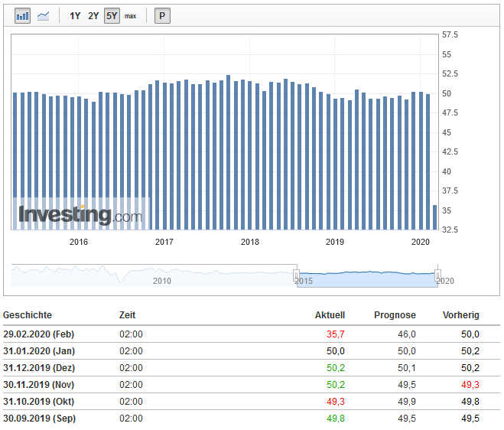The image size is (504, 430).
Task: Click the 32.5 y-axis label
Action: (450, 230)
